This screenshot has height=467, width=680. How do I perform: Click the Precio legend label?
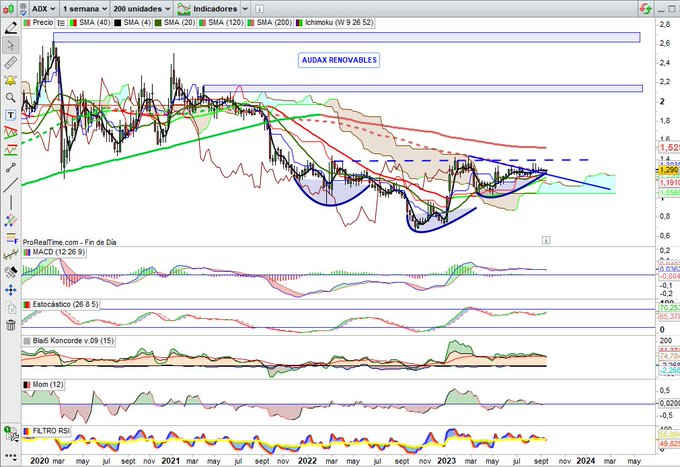coord(43,23)
